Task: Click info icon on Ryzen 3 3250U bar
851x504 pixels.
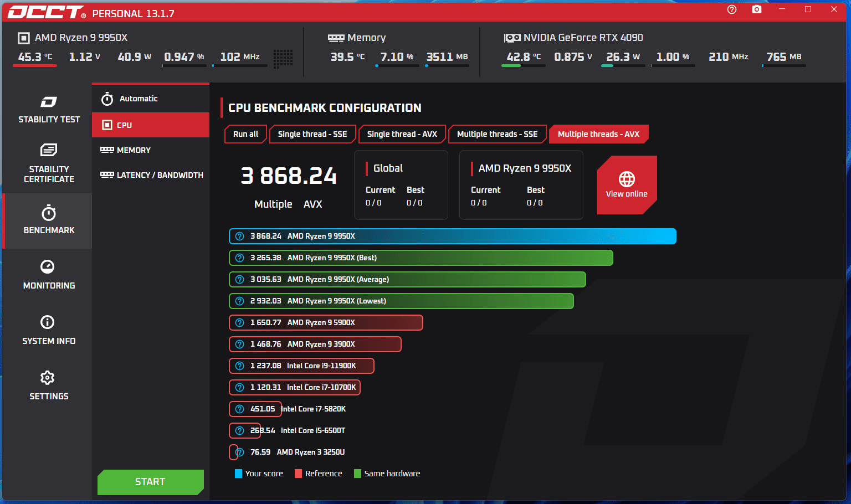Action: [239, 452]
